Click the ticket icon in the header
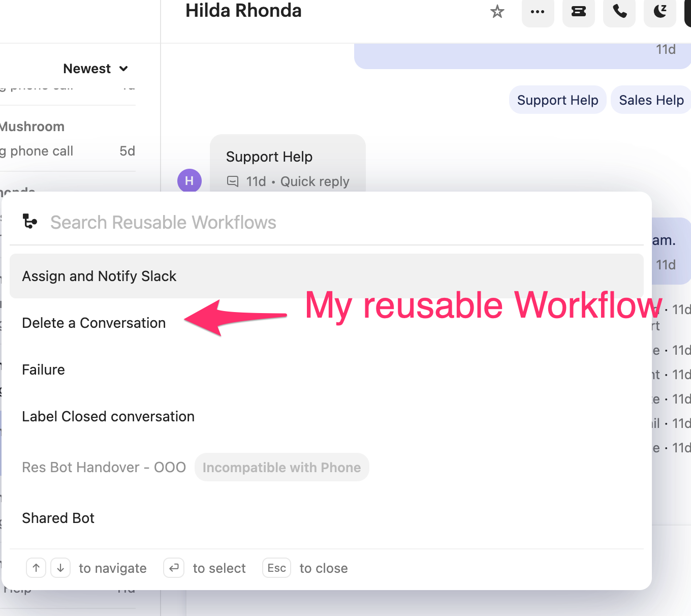Screen dimensions: 691x616 pos(579,12)
